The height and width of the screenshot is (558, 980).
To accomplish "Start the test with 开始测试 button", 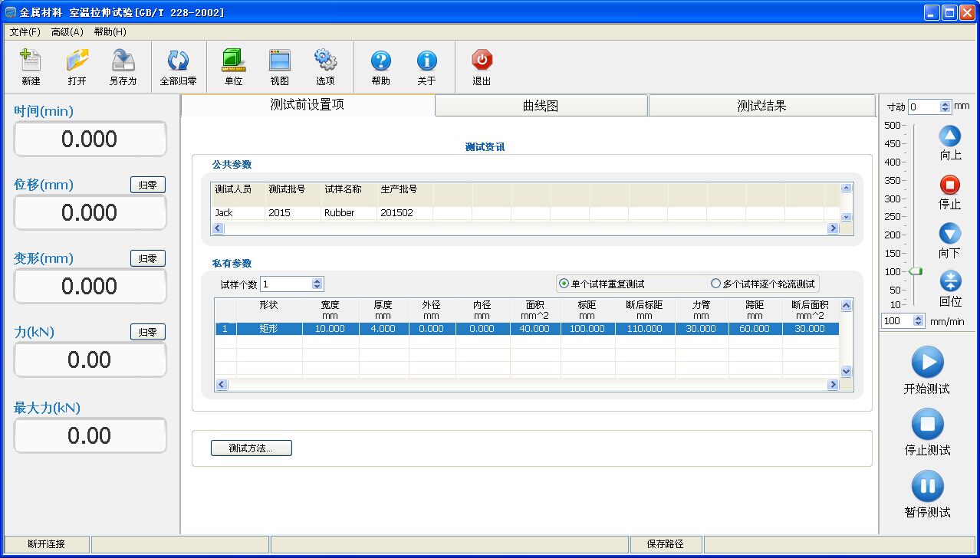I will (927, 363).
